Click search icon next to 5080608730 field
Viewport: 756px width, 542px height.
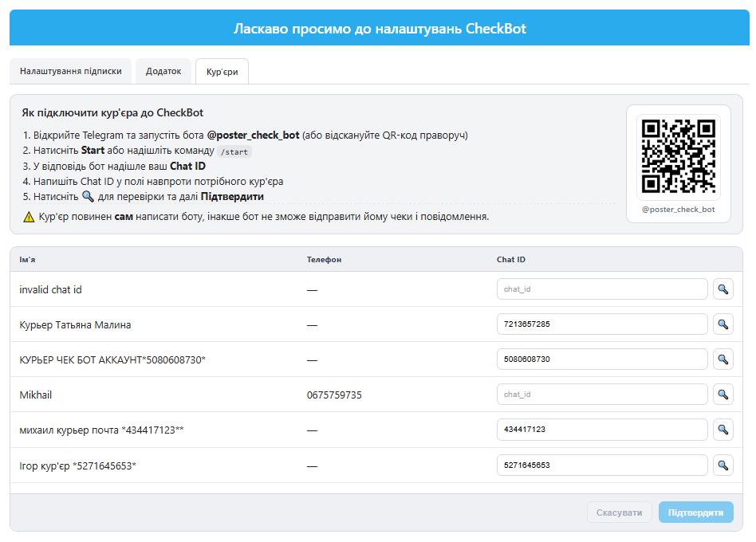(723, 359)
